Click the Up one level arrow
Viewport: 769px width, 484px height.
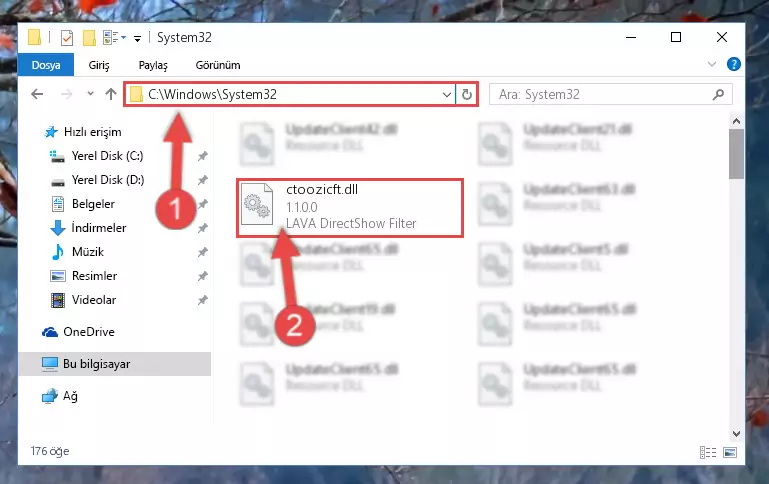tap(111, 94)
